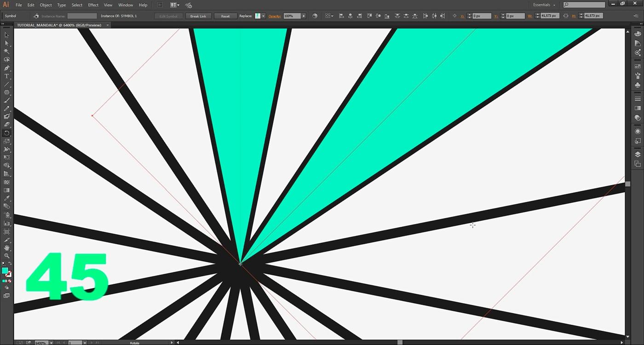
Task: Open the File menu
Action: pos(18,5)
